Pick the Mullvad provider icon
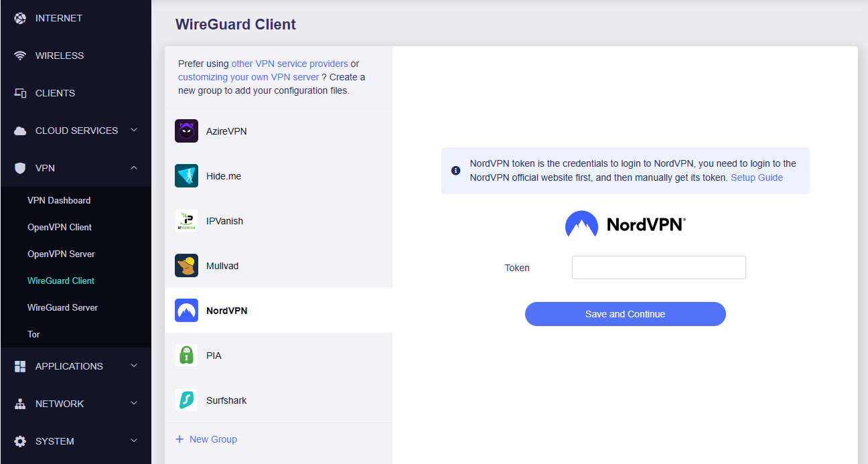This screenshot has width=868, height=464. click(x=186, y=266)
